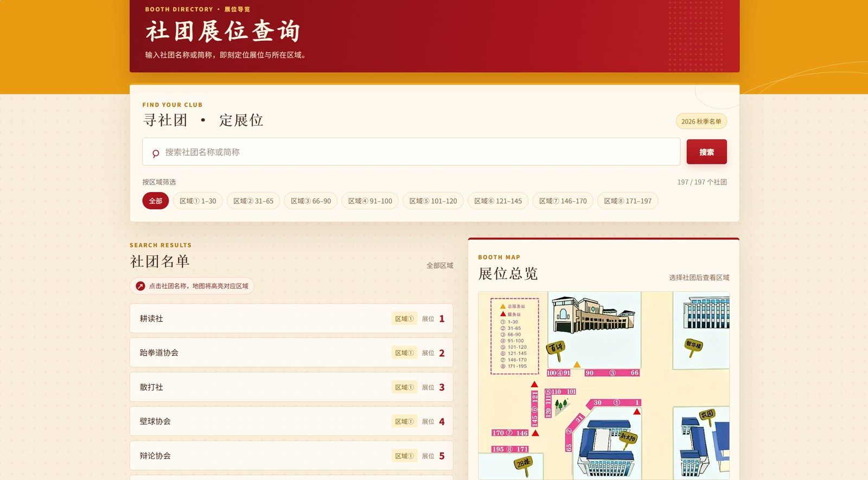868x480 pixels.
Task: Click the 社团展位查询 page title
Action: 223,31
